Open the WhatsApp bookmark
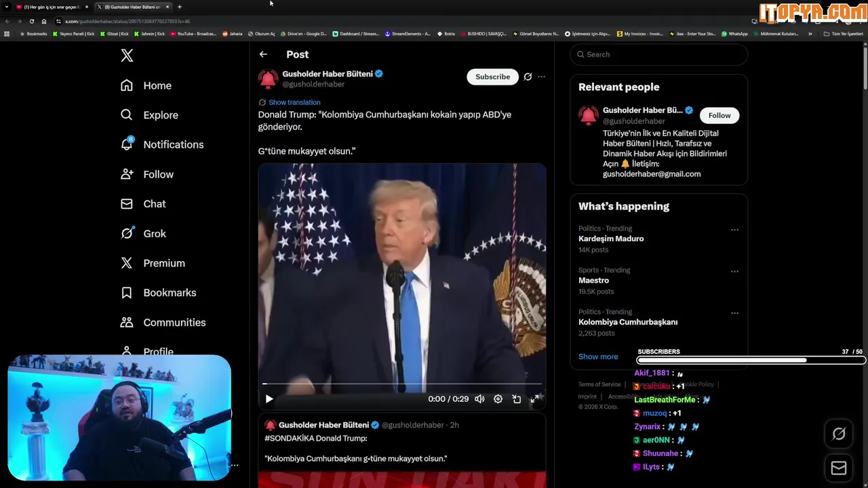868x488 pixels. click(734, 34)
